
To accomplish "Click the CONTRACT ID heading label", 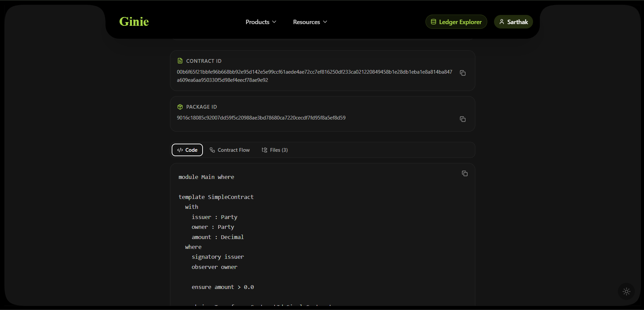I will coord(204,61).
